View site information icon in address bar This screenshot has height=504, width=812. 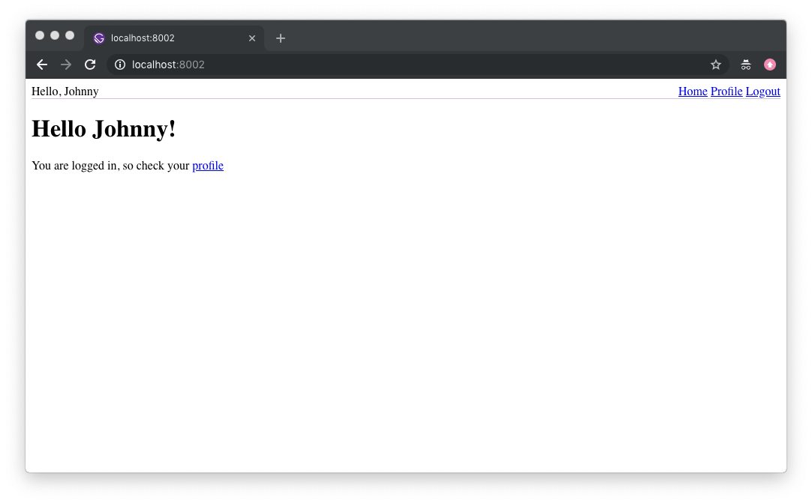[x=120, y=64]
